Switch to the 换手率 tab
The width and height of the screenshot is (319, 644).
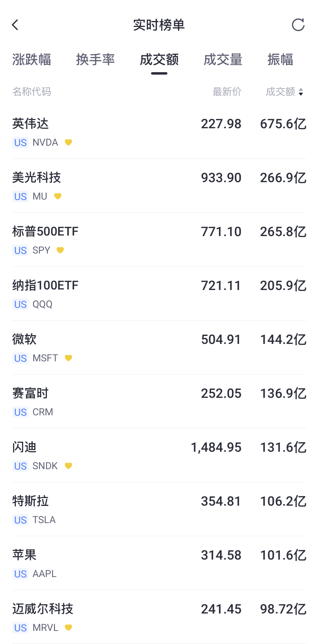95,59
